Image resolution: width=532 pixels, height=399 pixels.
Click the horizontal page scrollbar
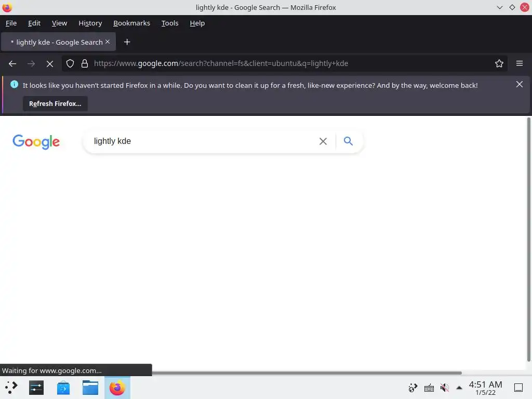(307, 373)
